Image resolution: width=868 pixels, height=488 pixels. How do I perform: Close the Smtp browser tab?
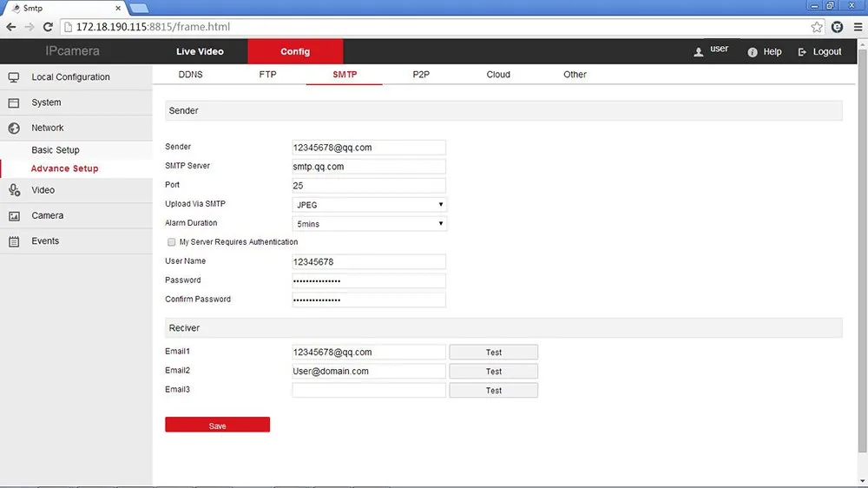point(118,9)
